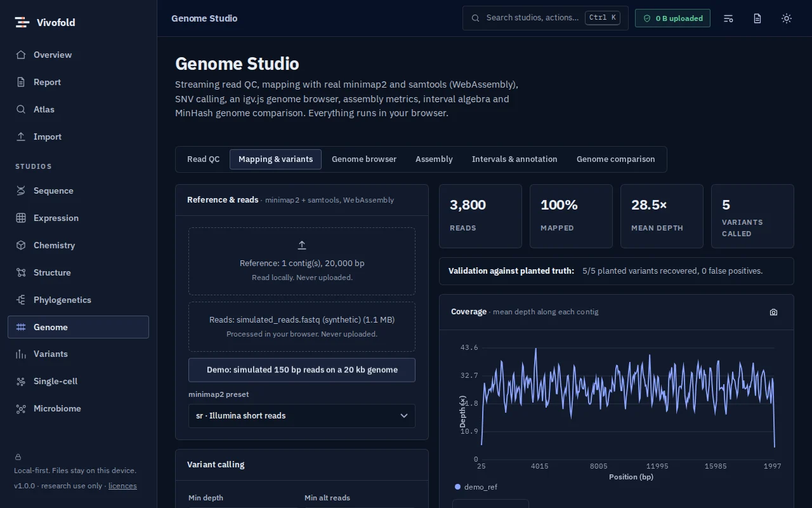
Task: Click the variants called value 5
Action: tap(726, 205)
